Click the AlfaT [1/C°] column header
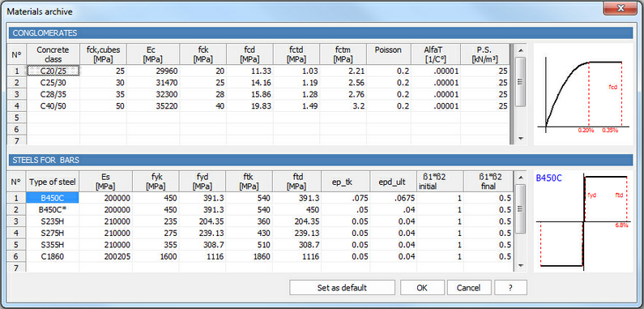This screenshot has width=644, height=309. 436,54
